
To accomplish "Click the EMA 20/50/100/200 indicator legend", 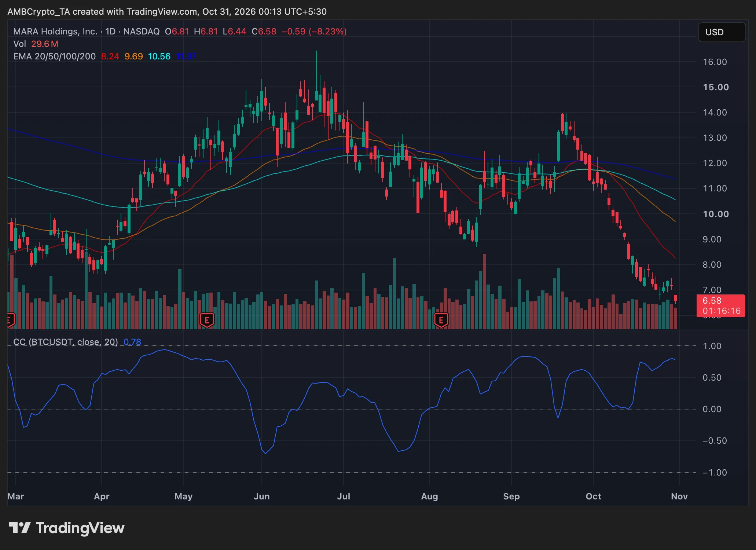I will click(x=55, y=56).
